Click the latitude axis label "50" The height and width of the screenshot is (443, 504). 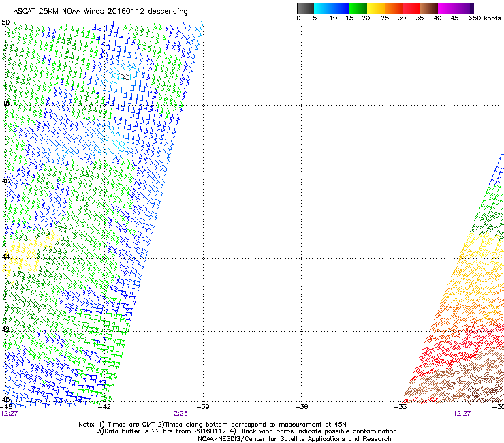[x=5, y=22]
